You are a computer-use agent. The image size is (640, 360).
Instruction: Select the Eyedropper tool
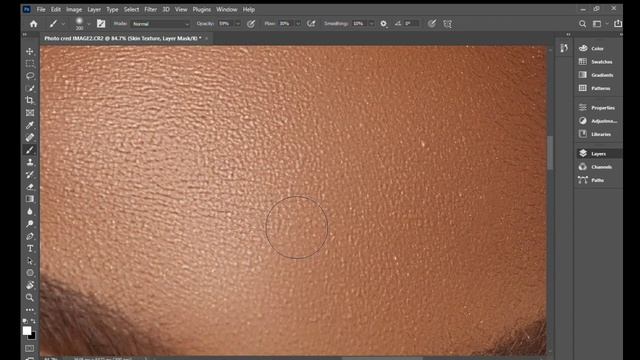(x=30, y=125)
